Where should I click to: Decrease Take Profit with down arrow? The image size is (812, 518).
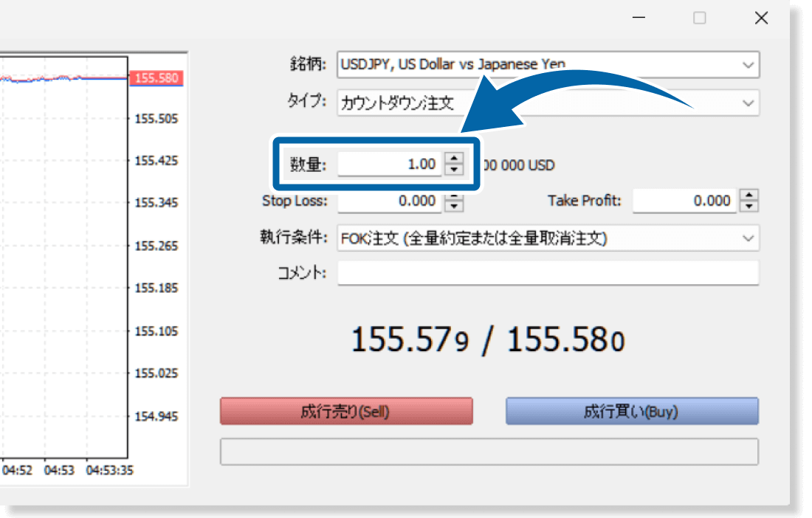(x=749, y=207)
